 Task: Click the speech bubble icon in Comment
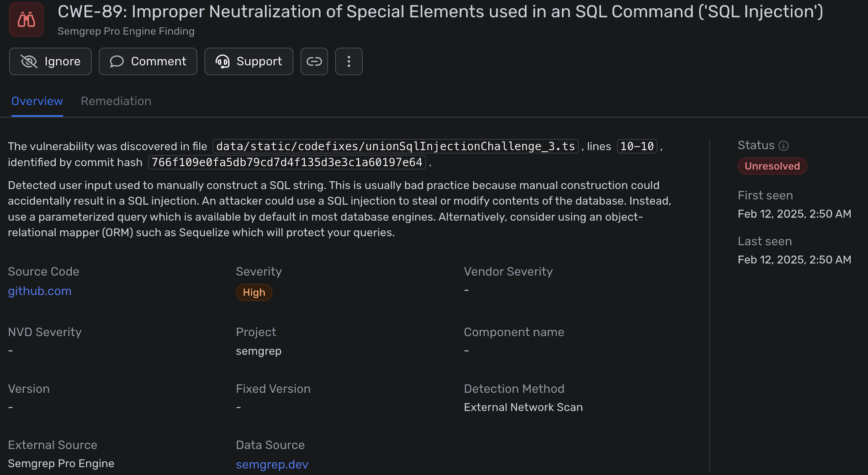tap(117, 61)
